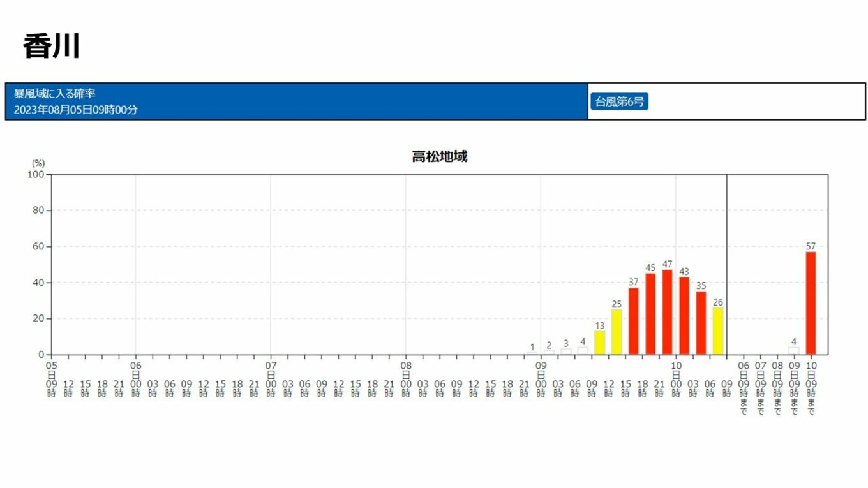Click the small white bar labeled 3
Screen dimensions: 868x488
(x=566, y=351)
